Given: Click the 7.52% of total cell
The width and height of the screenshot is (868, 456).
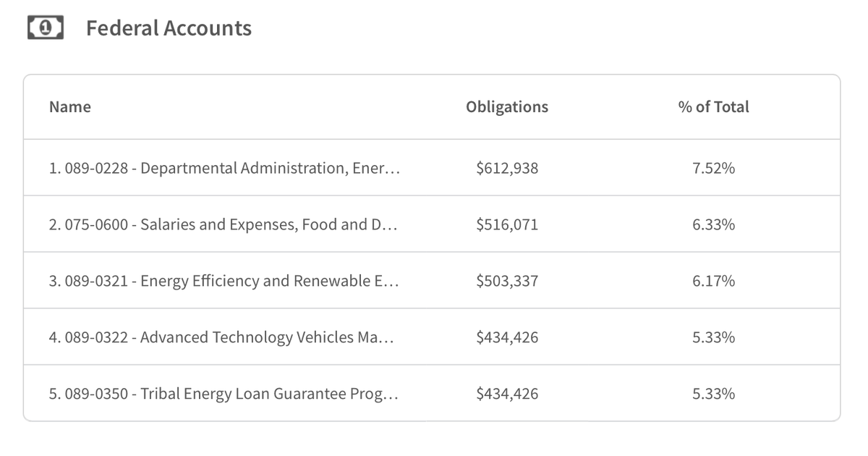Looking at the screenshot, I should (713, 168).
